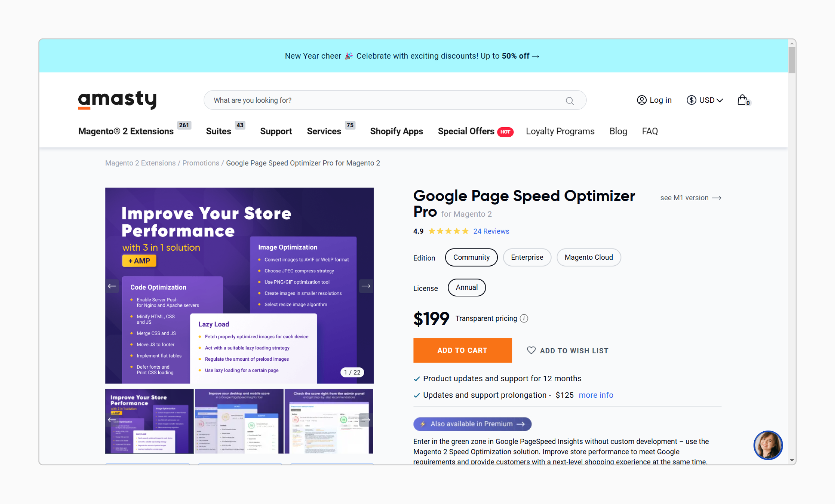This screenshot has width=835, height=504.
Task: Select the Community edition toggle
Action: [x=471, y=257]
